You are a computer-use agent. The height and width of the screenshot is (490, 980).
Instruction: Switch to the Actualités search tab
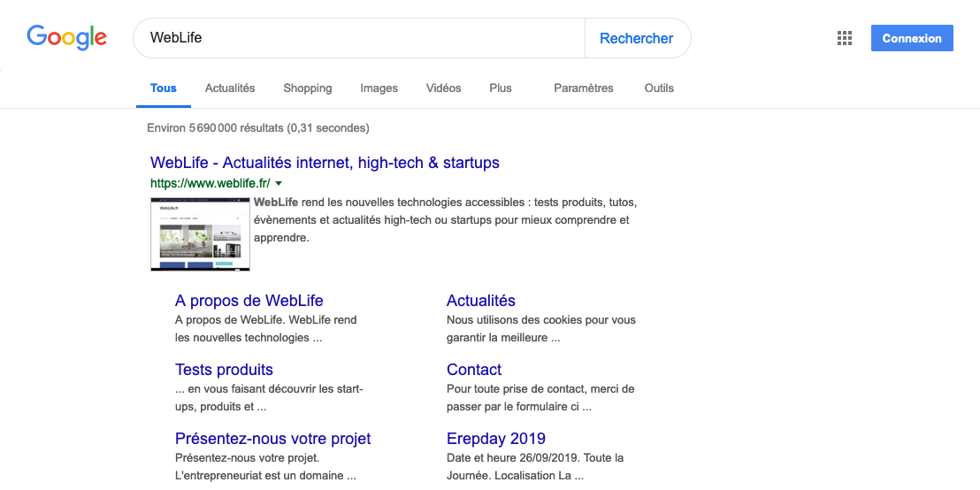pyautogui.click(x=230, y=88)
